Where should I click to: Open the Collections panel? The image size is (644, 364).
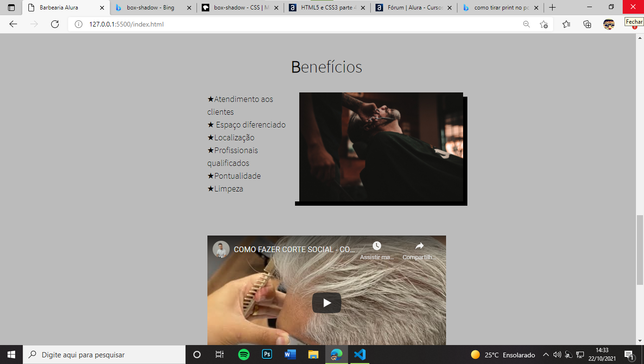pyautogui.click(x=588, y=24)
